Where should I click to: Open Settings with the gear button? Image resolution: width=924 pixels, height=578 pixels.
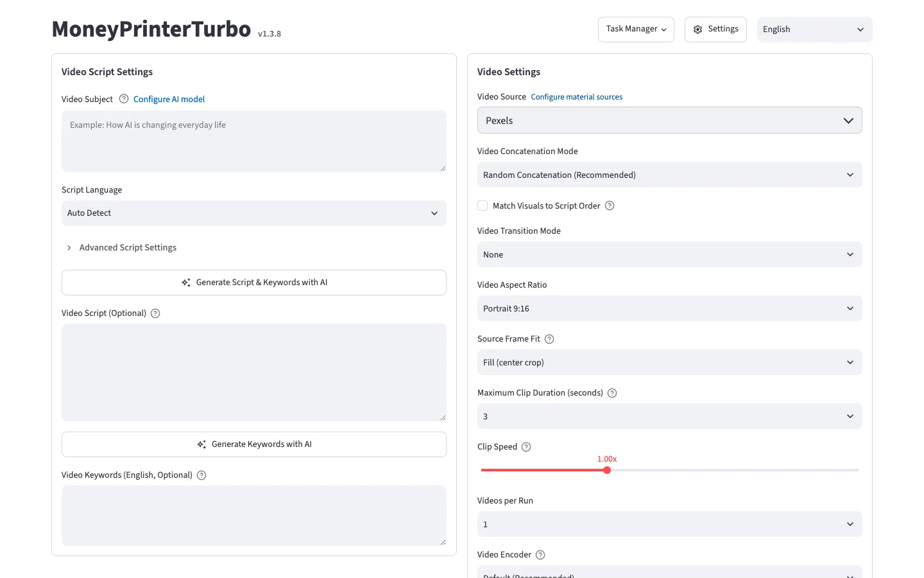click(x=715, y=30)
